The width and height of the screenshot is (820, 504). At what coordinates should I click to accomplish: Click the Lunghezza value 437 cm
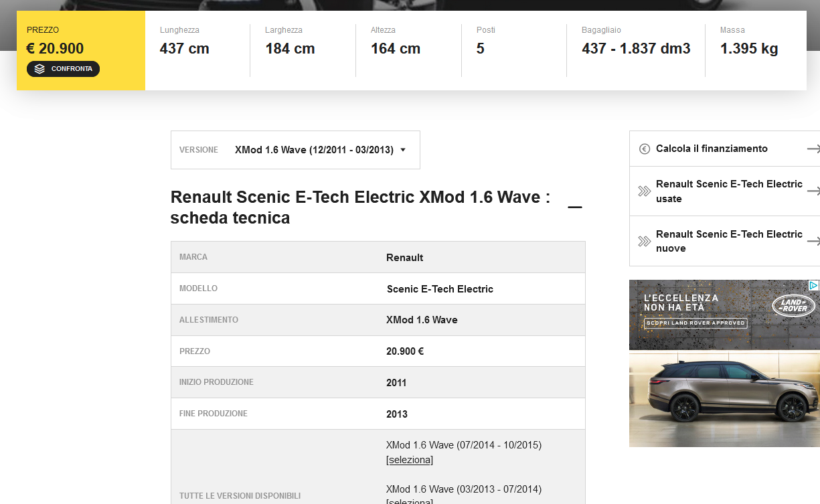(184, 49)
